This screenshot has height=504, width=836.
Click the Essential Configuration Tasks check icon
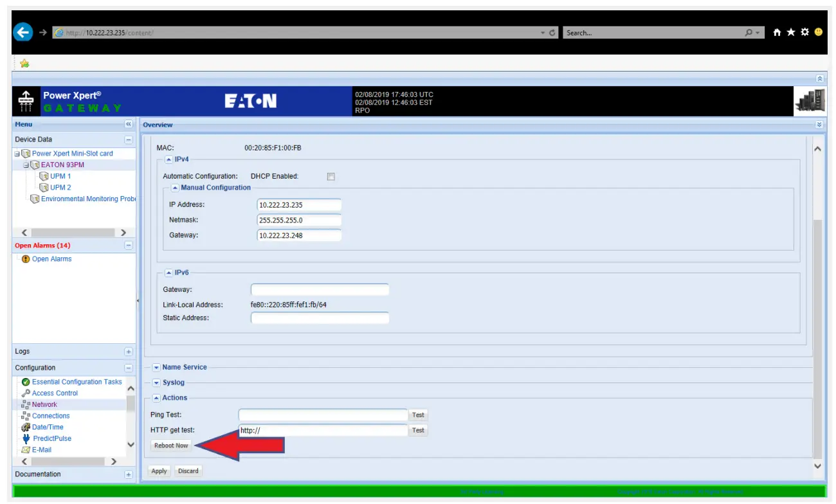(x=26, y=382)
